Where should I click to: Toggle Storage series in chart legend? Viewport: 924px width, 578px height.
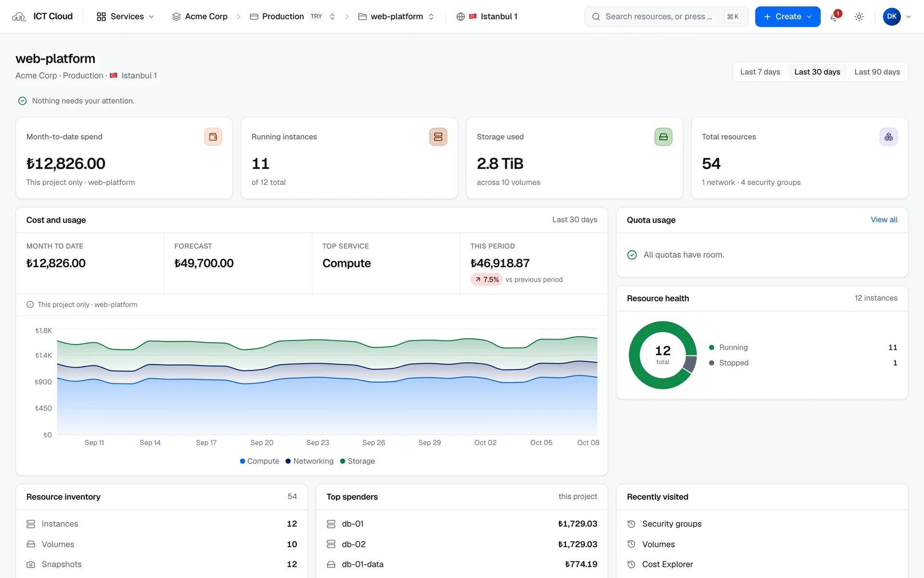[358, 461]
